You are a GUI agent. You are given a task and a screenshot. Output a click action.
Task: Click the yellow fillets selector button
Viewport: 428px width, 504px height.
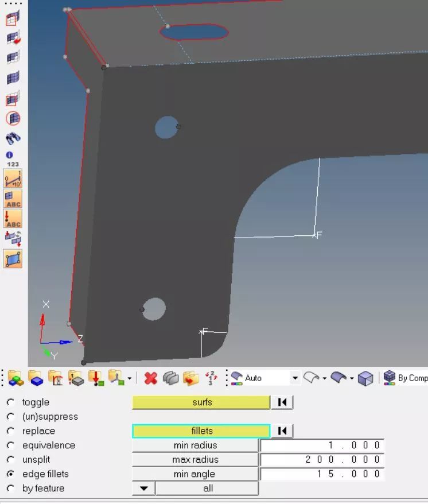pyautogui.click(x=201, y=431)
